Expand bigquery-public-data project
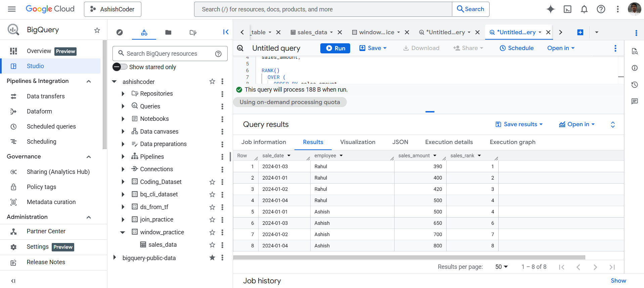Screen dimensions: 644x288 pyautogui.click(x=114, y=257)
